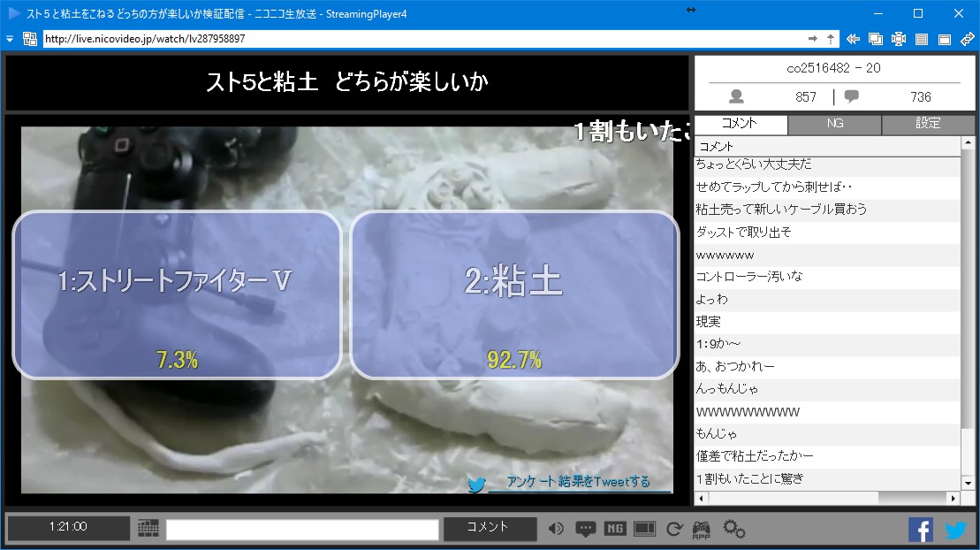Open settings via the gears icon
The height and width of the screenshot is (550, 980).
(x=733, y=529)
